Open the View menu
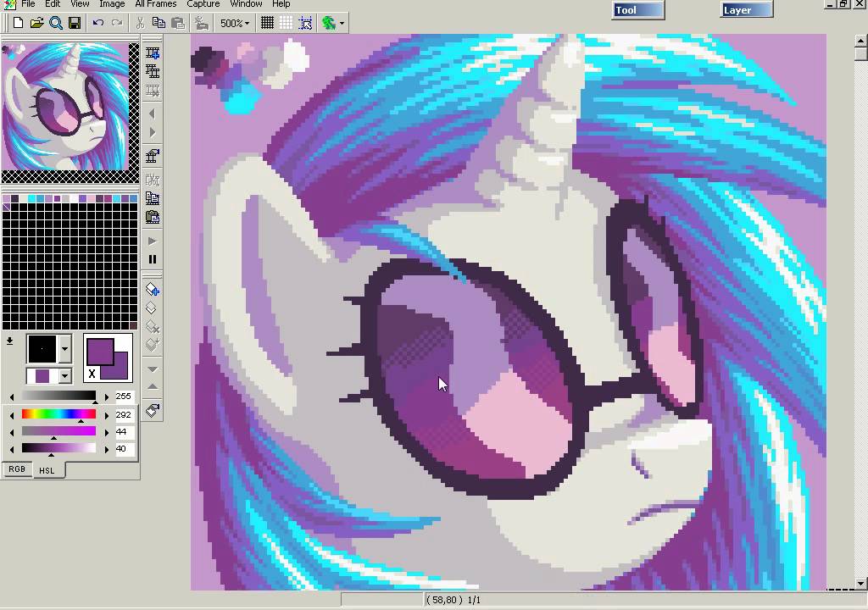Image resolution: width=868 pixels, height=610 pixels. point(80,4)
